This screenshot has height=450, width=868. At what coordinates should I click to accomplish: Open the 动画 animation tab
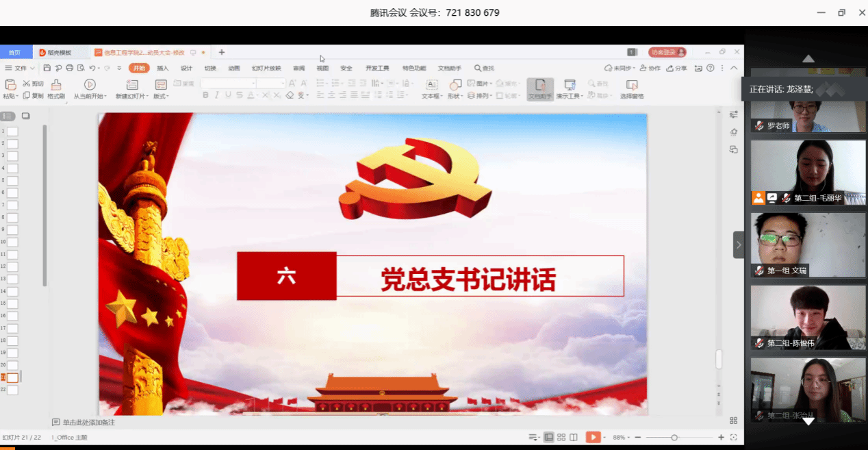pos(234,68)
